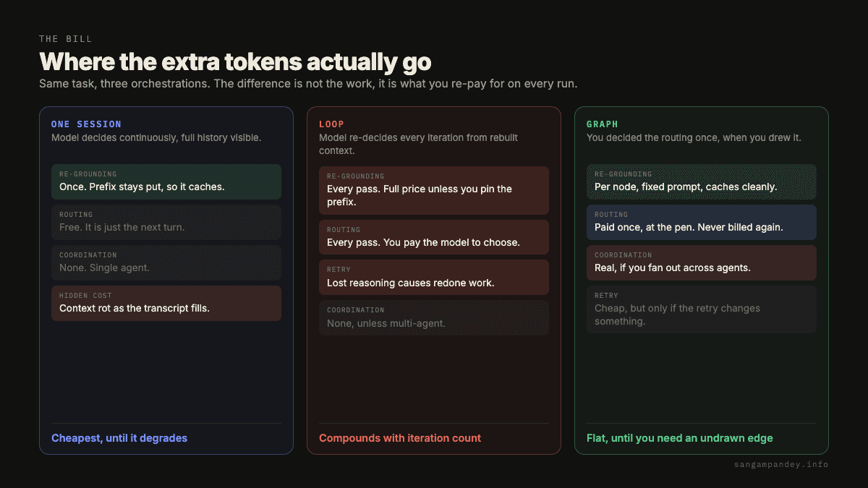Click 'THE BILL' label above the heading
868x488 pixels.
coord(66,39)
